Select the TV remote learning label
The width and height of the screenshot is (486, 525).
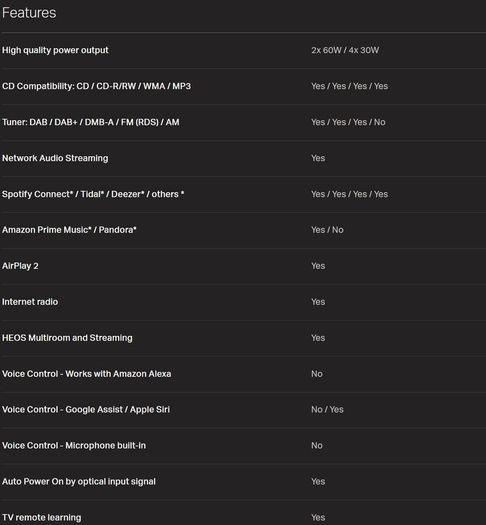tap(42, 518)
